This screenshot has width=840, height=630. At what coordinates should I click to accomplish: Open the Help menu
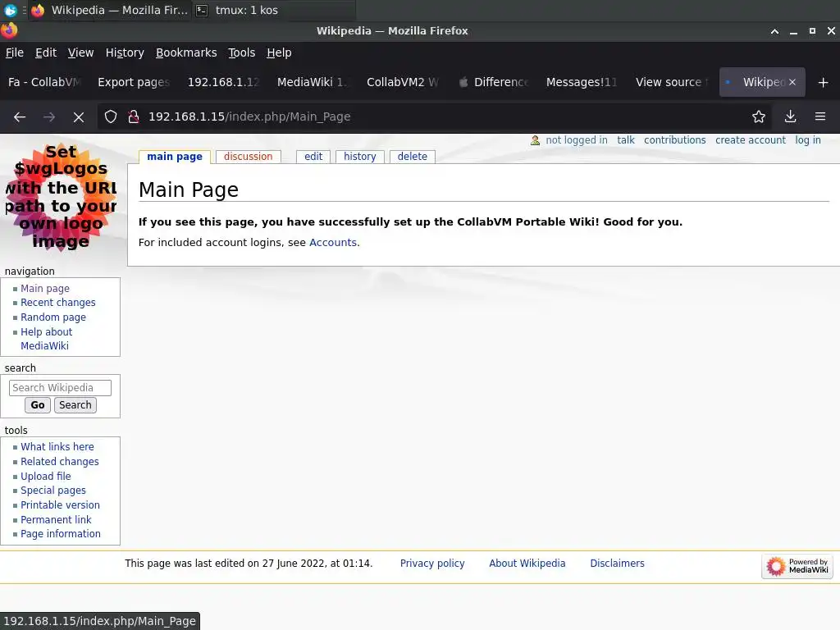279,52
